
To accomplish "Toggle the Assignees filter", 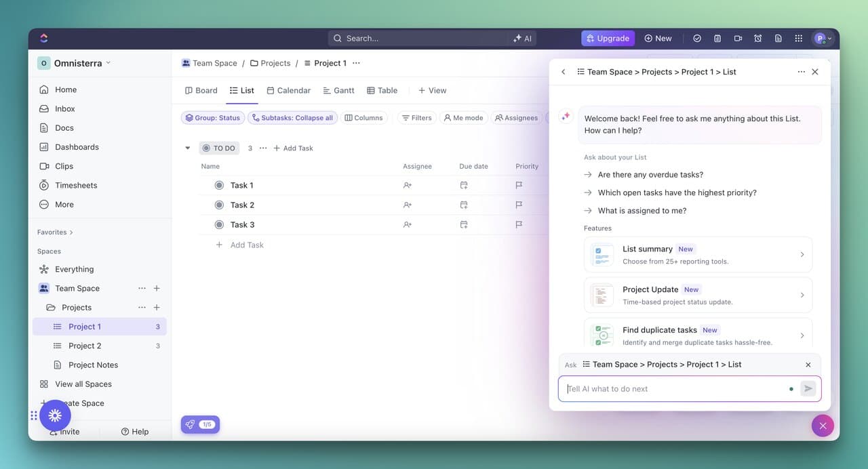I will tap(517, 118).
